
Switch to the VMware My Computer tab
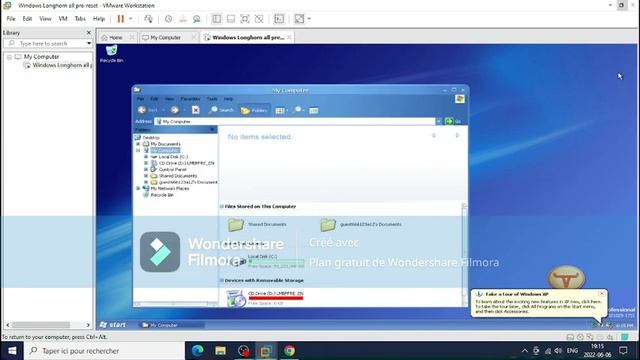(x=165, y=38)
